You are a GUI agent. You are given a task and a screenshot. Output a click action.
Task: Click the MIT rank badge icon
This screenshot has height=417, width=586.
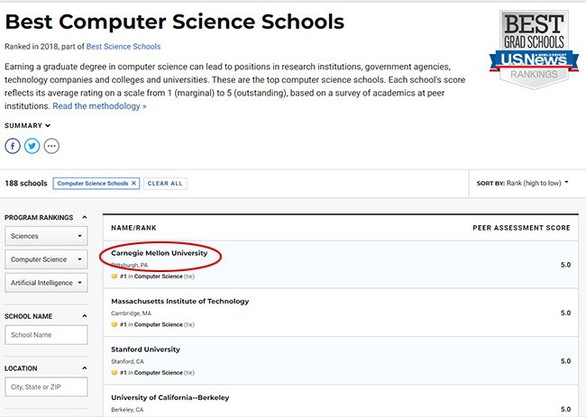tap(114, 324)
